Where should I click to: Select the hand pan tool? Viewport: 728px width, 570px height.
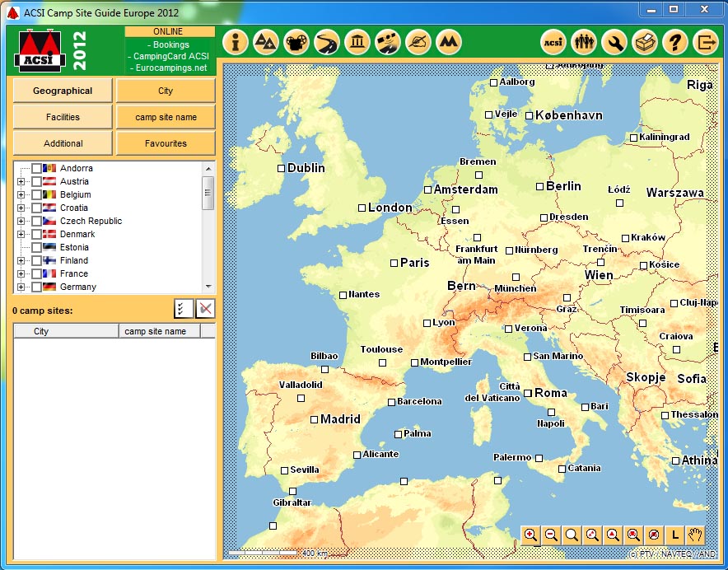696,535
